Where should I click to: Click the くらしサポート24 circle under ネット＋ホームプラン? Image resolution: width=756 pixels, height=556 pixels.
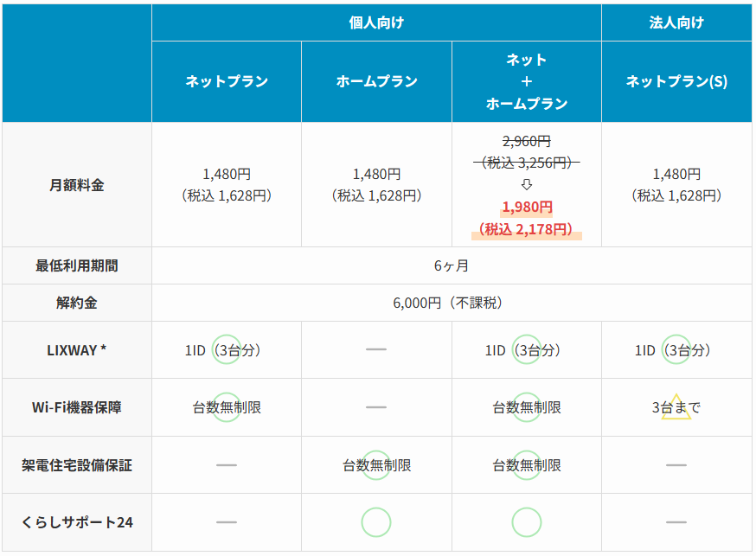click(527, 522)
